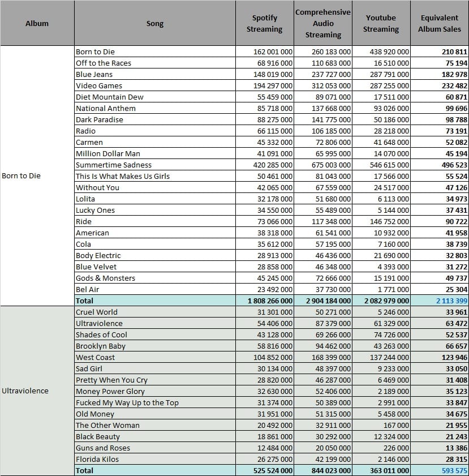Click the Song column header

tap(154, 23)
